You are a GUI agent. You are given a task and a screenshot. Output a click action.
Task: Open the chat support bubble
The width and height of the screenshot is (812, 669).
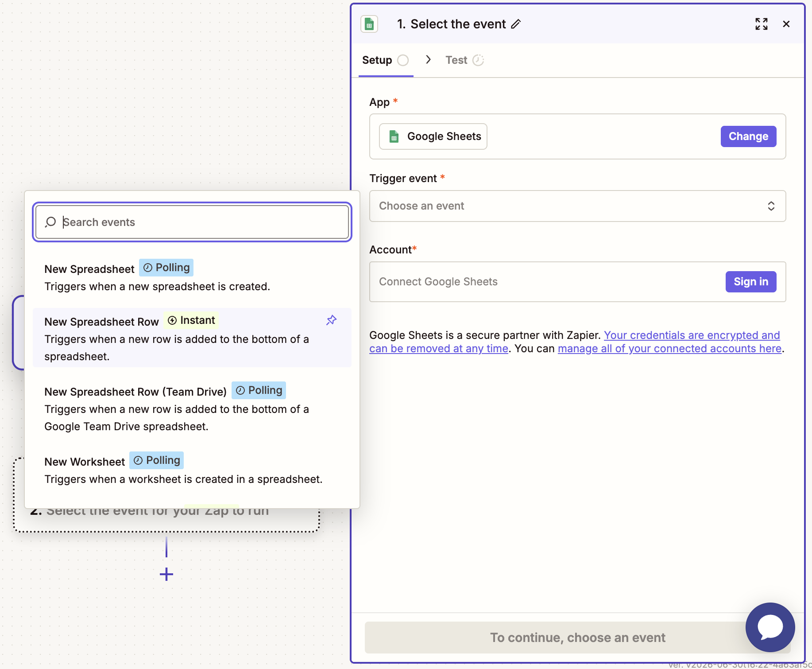(x=770, y=627)
